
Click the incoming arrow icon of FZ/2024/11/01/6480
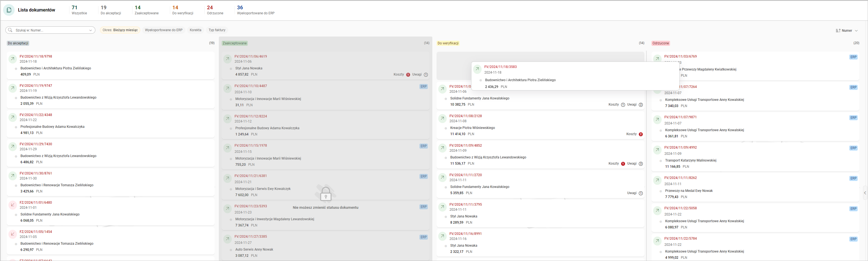pyautogui.click(x=12, y=205)
